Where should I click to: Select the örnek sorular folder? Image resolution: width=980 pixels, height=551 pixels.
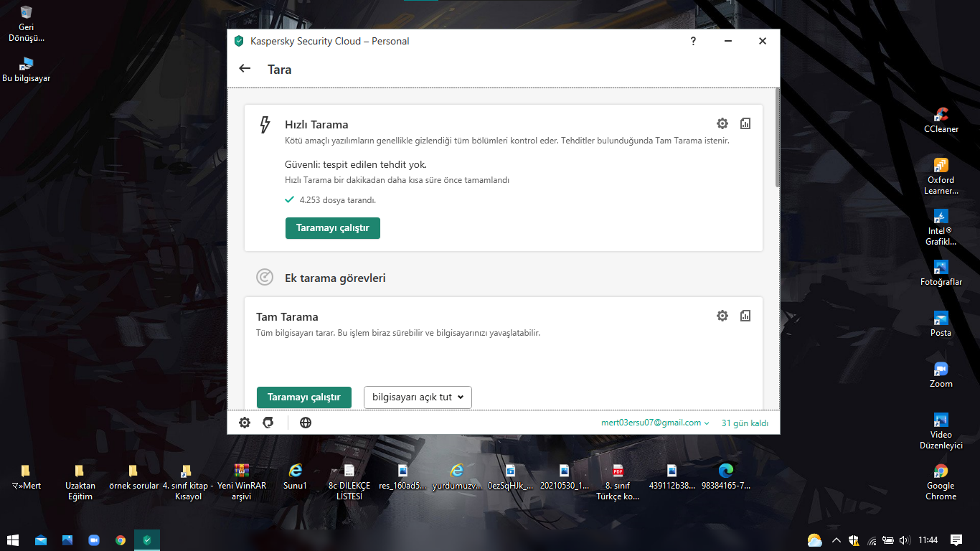pos(133,476)
